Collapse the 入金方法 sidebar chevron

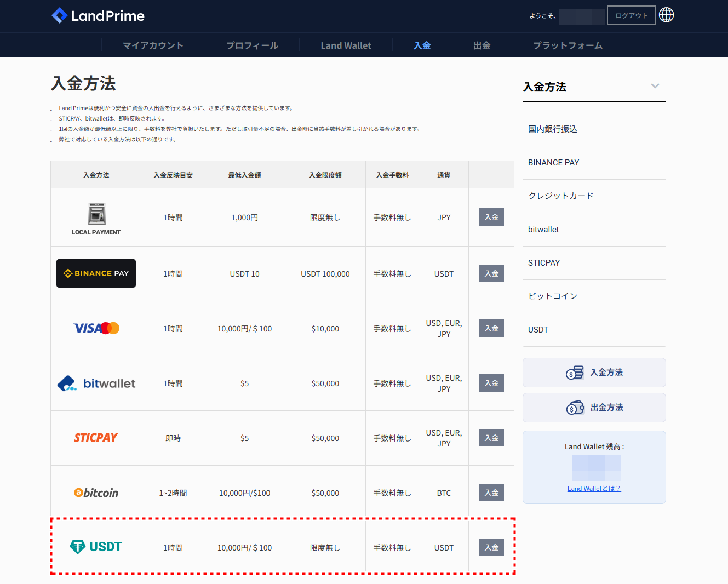pyautogui.click(x=655, y=86)
